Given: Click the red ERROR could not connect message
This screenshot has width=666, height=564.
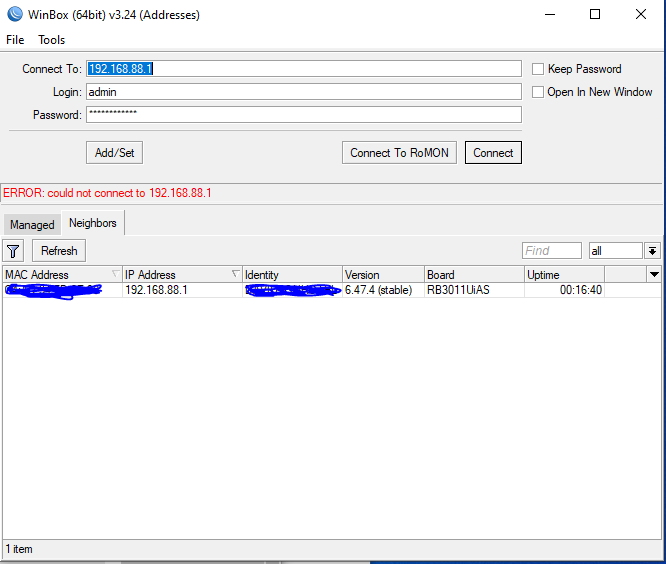Looking at the screenshot, I should click(107, 193).
